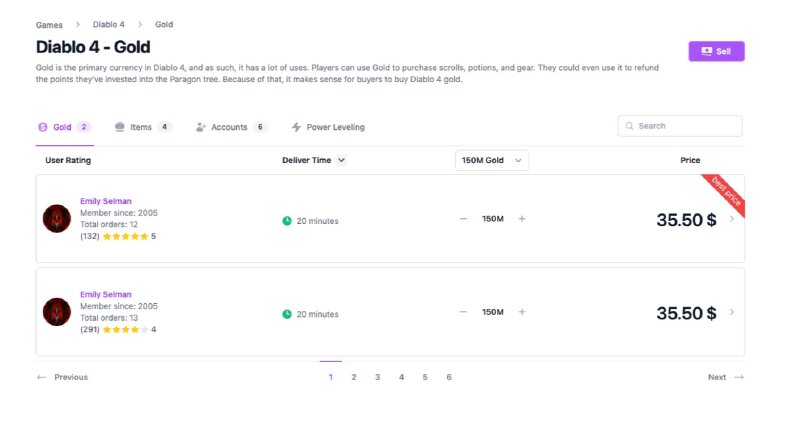The height and width of the screenshot is (446, 793).
Task: Go to page 2
Action: pos(354,377)
